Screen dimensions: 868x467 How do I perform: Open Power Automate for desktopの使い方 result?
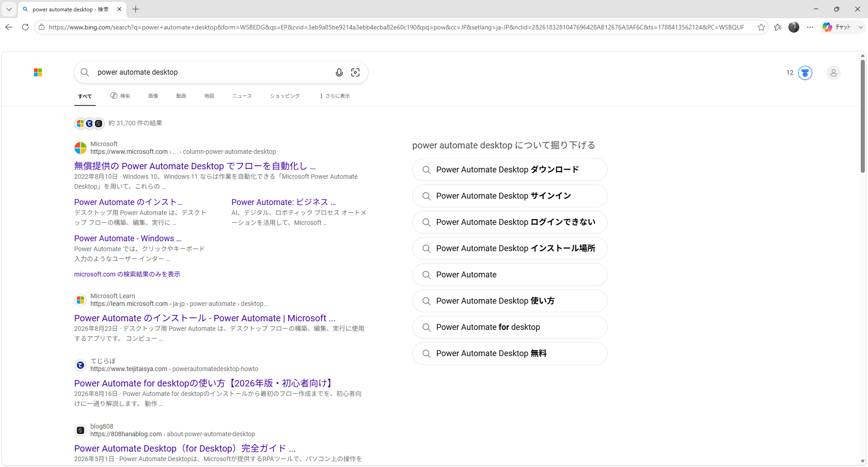[205, 383]
